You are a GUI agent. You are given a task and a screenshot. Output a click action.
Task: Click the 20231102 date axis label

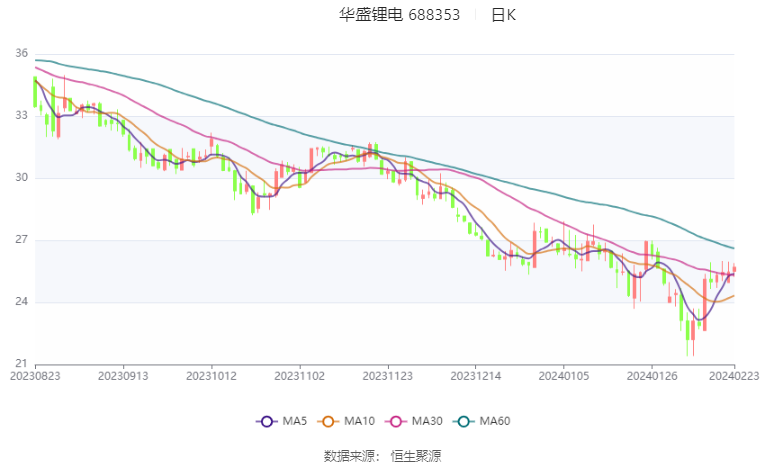[x=300, y=376]
